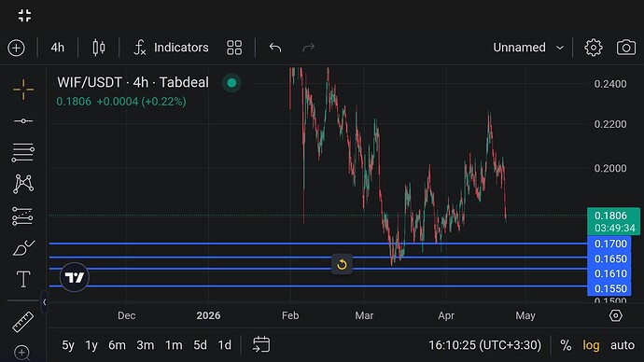
Task: Reset the chart view with the yellow arrow
Action: coord(342,265)
